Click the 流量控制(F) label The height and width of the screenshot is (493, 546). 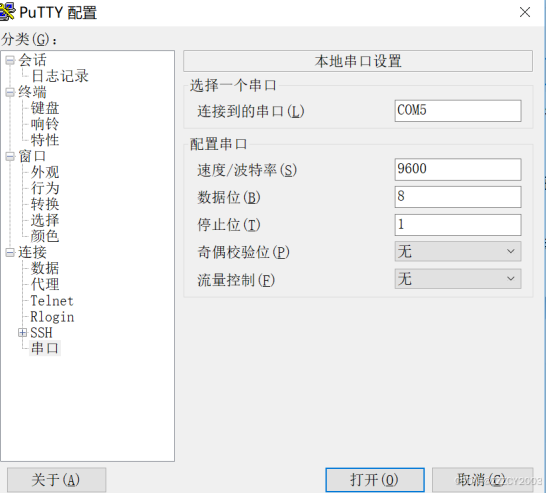point(236,280)
